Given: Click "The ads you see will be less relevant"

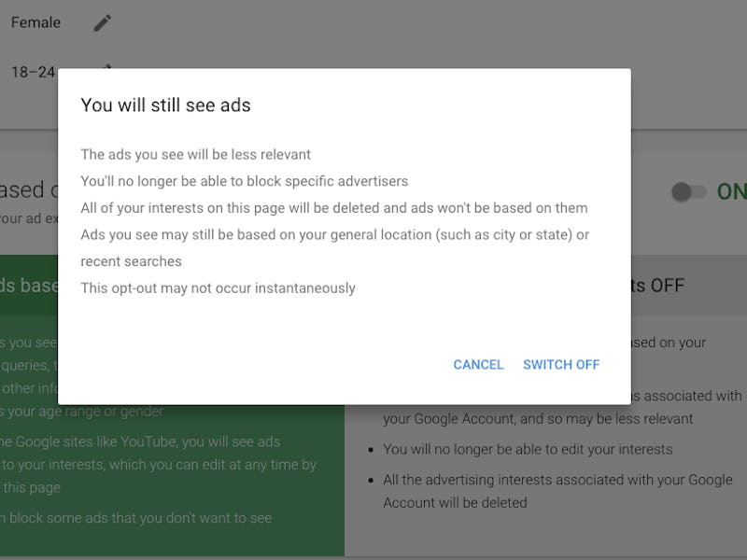Looking at the screenshot, I should tap(195, 155).
